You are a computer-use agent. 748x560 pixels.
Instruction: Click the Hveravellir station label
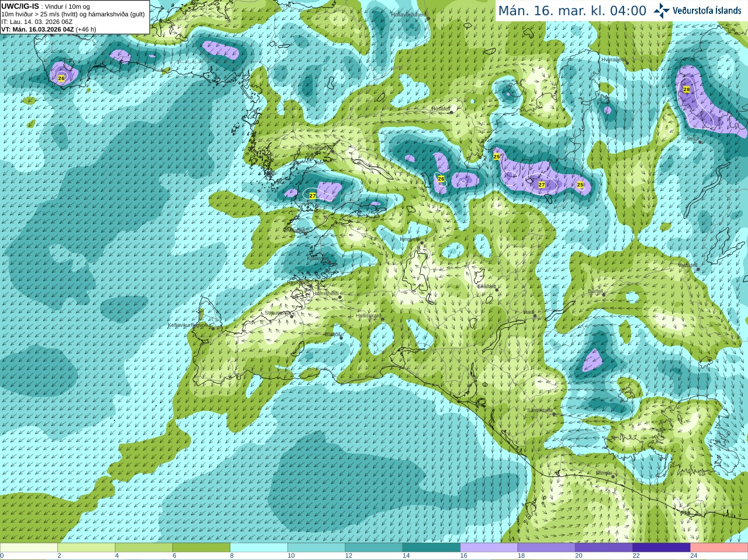tap(614, 60)
